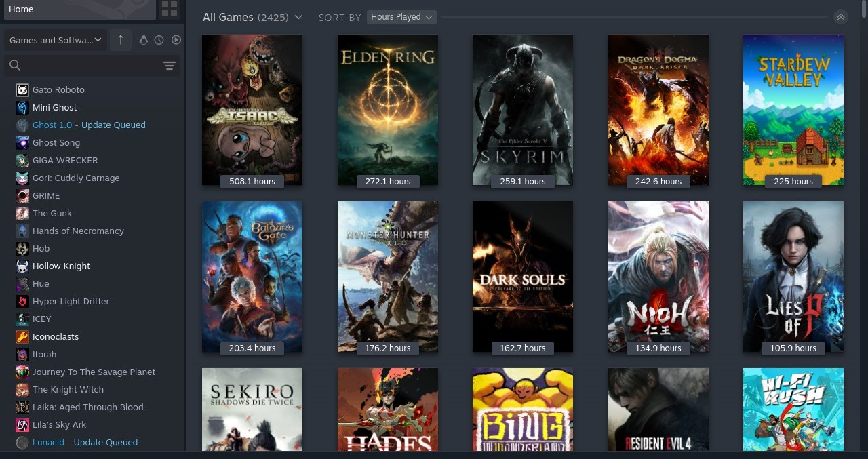The height and width of the screenshot is (459, 868).
Task: Click the upward arrow sort button
Action: point(121,40)
